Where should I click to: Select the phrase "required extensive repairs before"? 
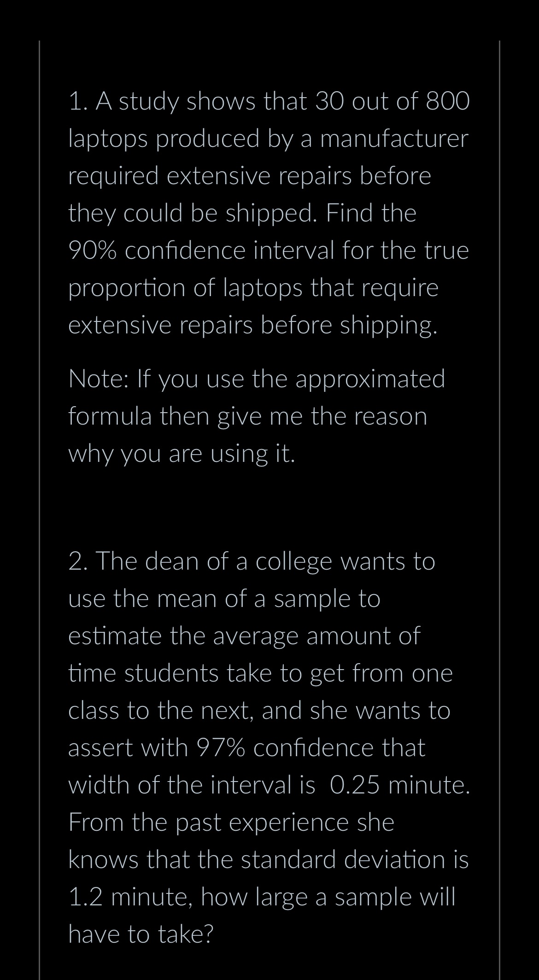coord(250,176)
